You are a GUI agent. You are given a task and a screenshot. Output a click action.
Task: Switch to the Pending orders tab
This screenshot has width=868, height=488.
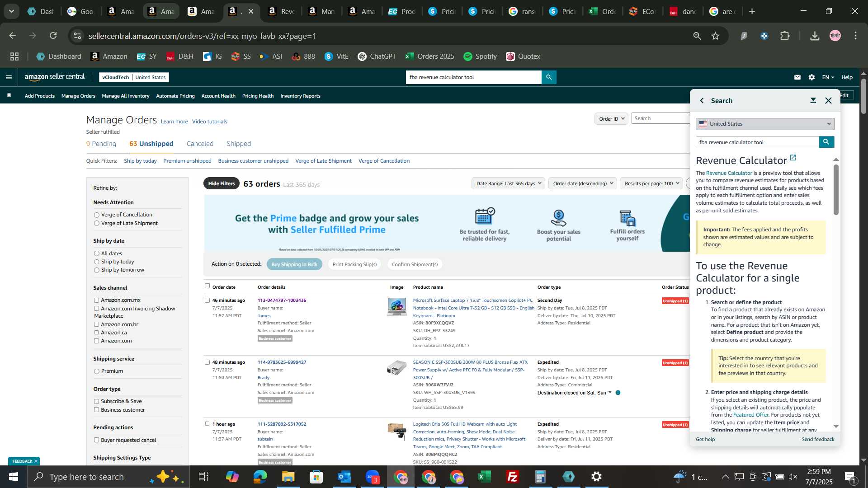pyautogui.click(x=101, y=144)
